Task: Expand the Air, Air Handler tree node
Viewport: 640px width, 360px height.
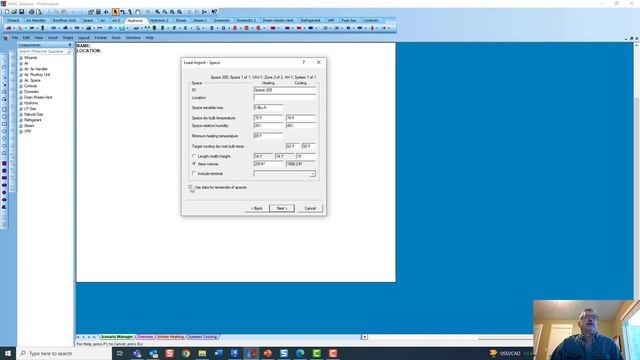Action: pos(21,69)
